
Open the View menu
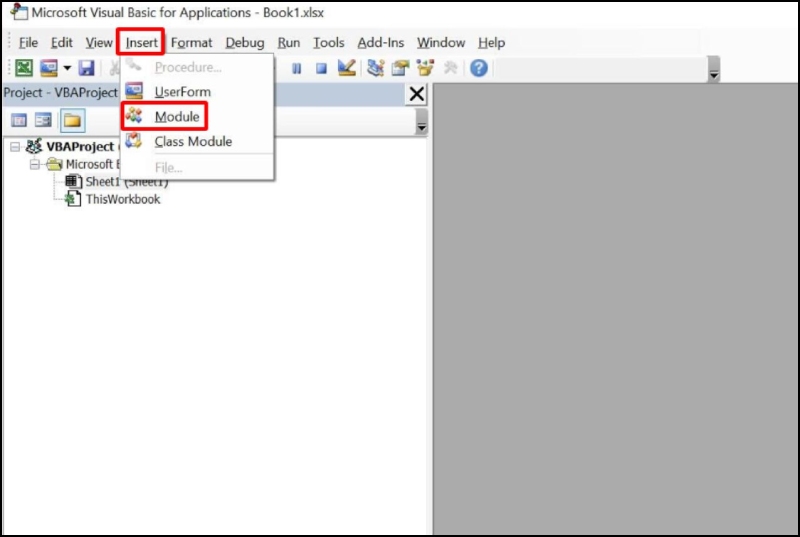click(98, 43)
